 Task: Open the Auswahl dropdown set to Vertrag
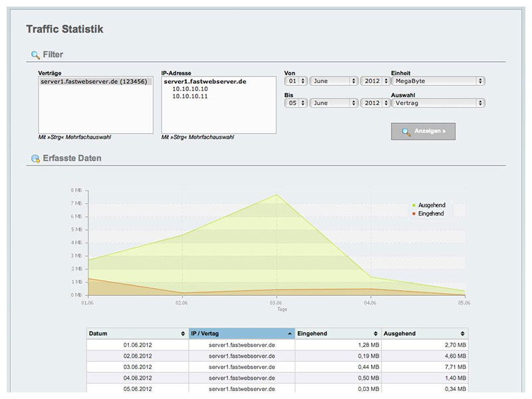(x=438, y=103)
